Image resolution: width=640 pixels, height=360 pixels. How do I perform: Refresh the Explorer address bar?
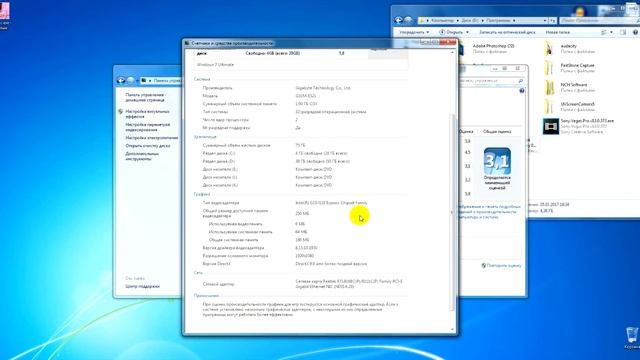click(x=553, y=20)
